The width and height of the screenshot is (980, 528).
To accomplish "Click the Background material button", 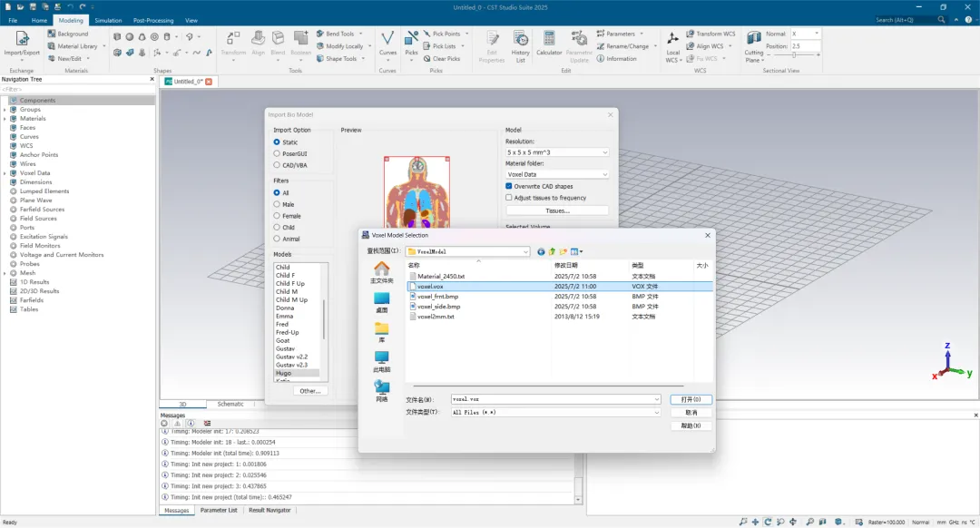I will pyautogui.click(x=68, y=34).
